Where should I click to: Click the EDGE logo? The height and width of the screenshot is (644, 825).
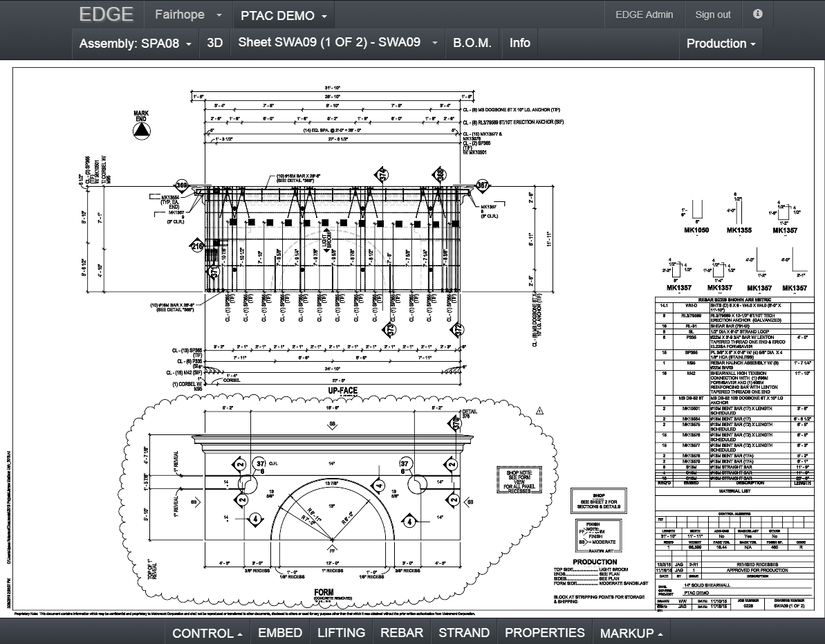107,15
